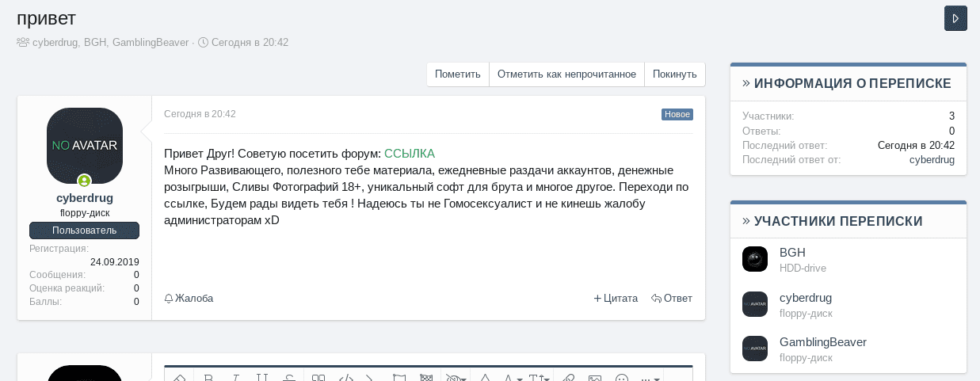
Task: Leave conversation via Покинуть button
Action: point(675,74)
